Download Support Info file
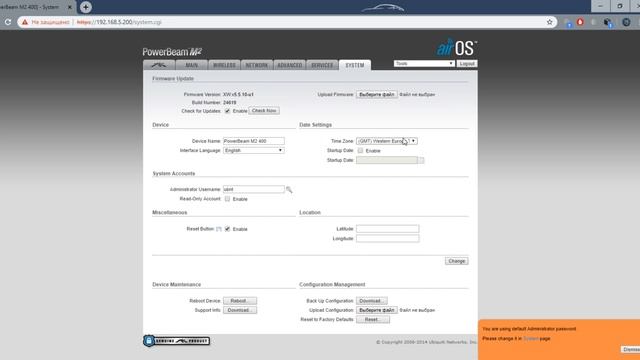Viewport: 640px width, 360px height. (240, 310)
